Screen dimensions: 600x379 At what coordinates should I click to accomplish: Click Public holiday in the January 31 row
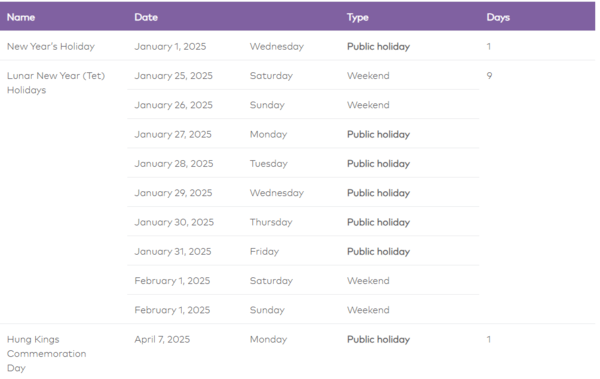(x=378, y=252)
